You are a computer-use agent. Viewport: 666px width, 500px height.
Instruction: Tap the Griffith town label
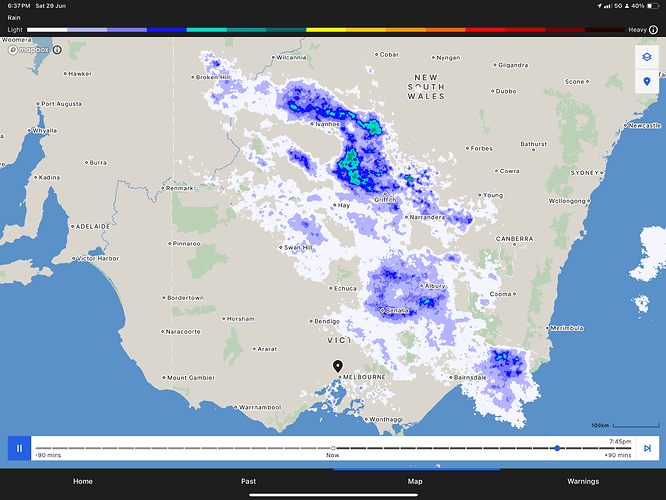385,200
